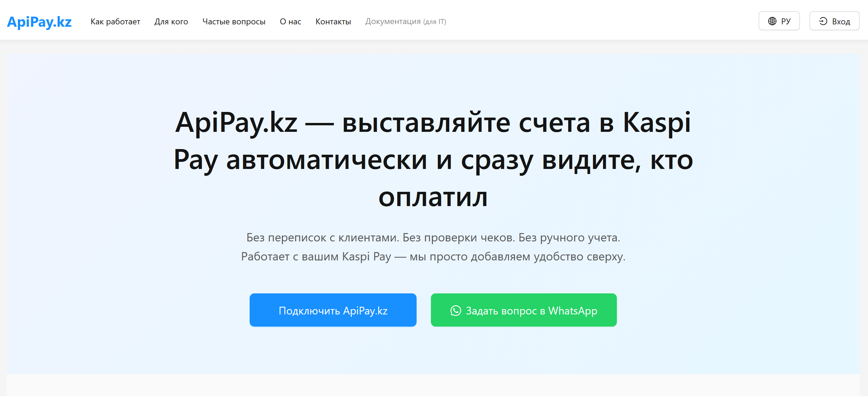Click the main headline about Kaspi Pay

coord(433,159)
